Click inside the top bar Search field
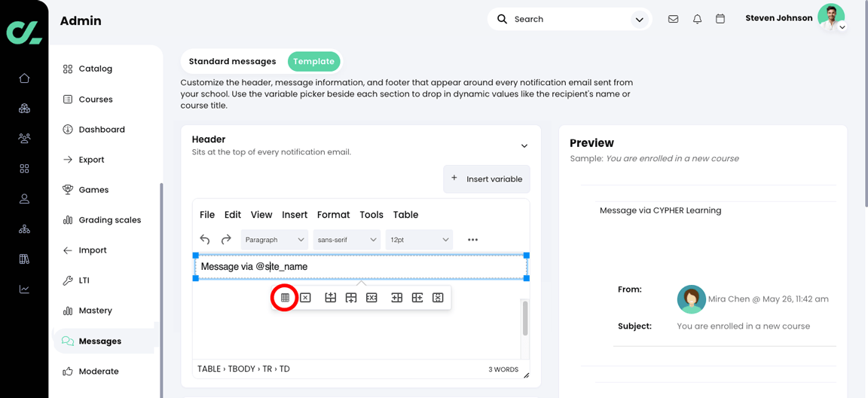 570,19
